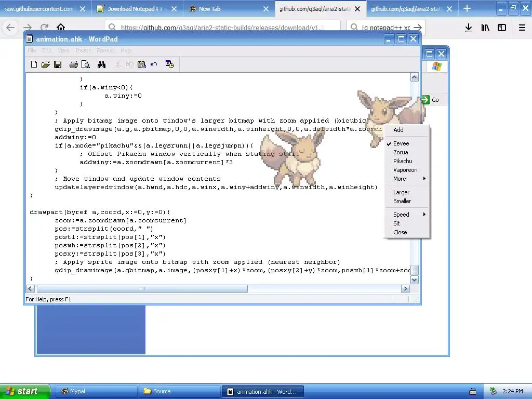
Task: Open the Windows Start menu
Action: click(x=25, y=392)
